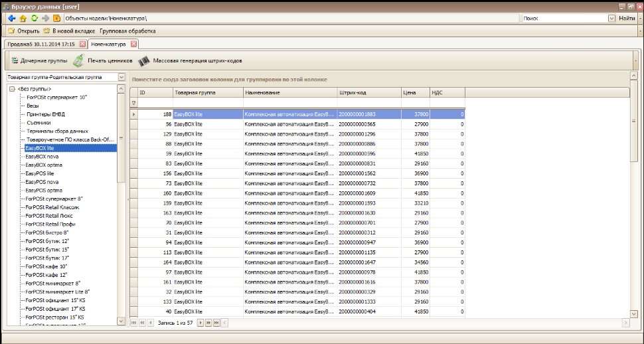Click the В новой вкладке icon

click(x=47, y=31)
